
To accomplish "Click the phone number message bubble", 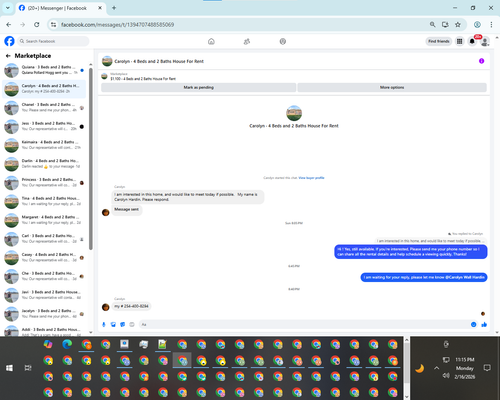I will click(x=131, y=306).
